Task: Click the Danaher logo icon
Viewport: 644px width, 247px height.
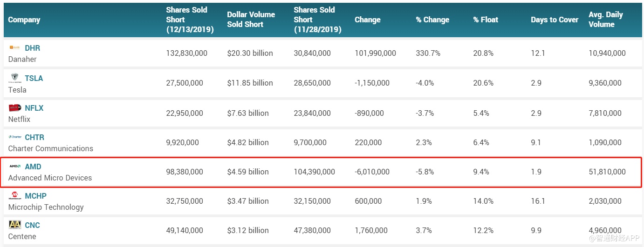Action: point(15,48)
